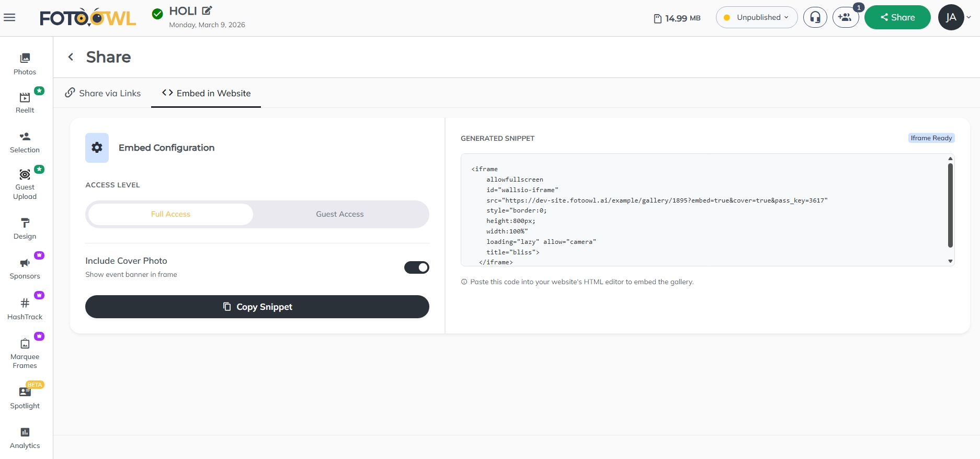Click the info icon beside paste instructions
The image size is (980, 459).
(464, 282)
